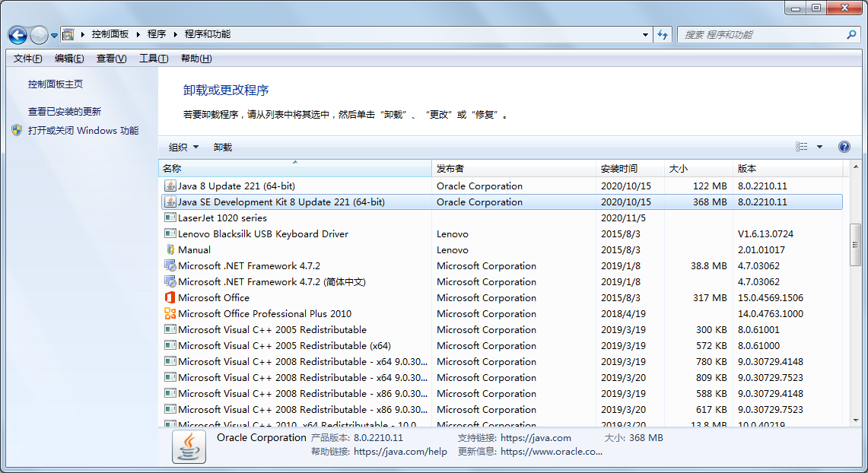Open the 组织 dropdown menu
The image size is (868, 473).
[183, 148]
